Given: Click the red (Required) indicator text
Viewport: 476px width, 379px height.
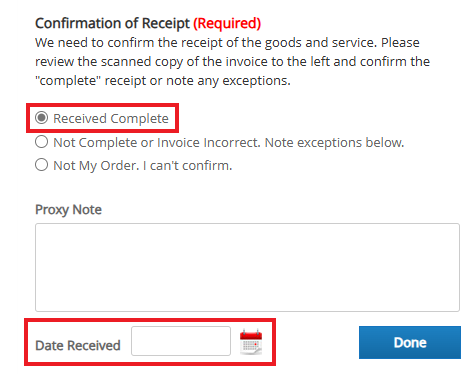Looking at the screenshot, I should 227,23.
